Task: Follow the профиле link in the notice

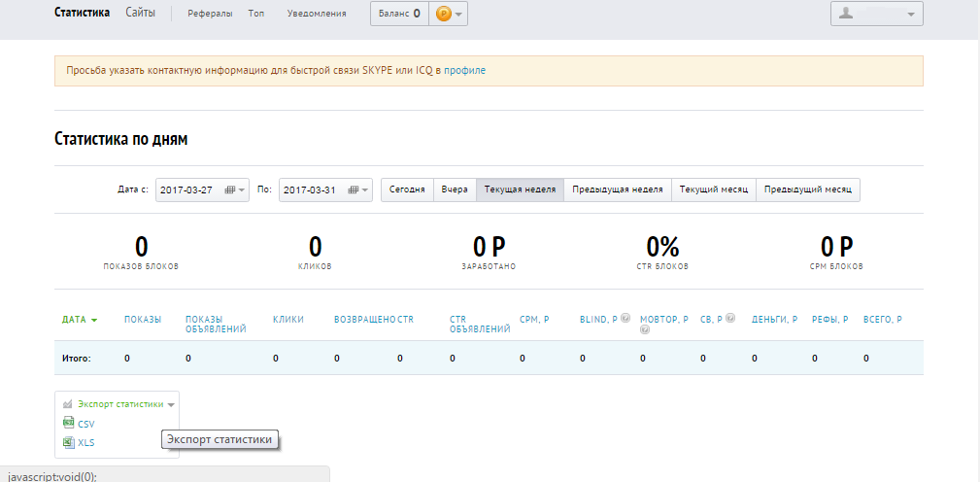Action: [464, 71]
